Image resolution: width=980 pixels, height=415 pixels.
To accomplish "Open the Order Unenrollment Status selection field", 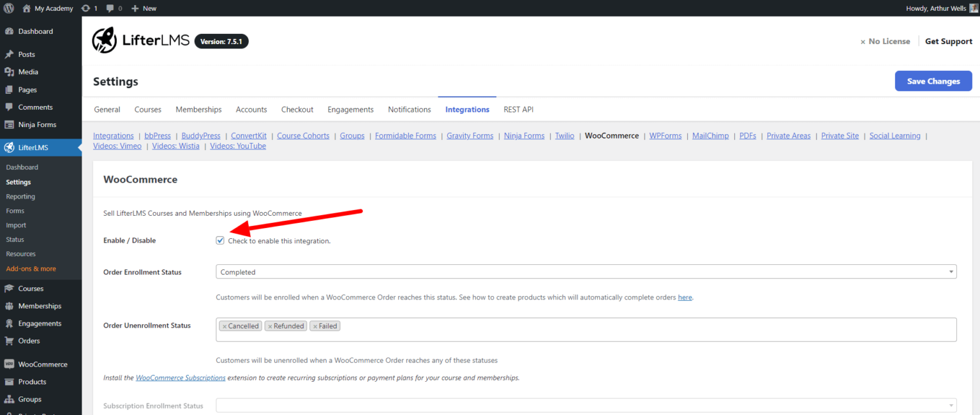I will 574,329.
